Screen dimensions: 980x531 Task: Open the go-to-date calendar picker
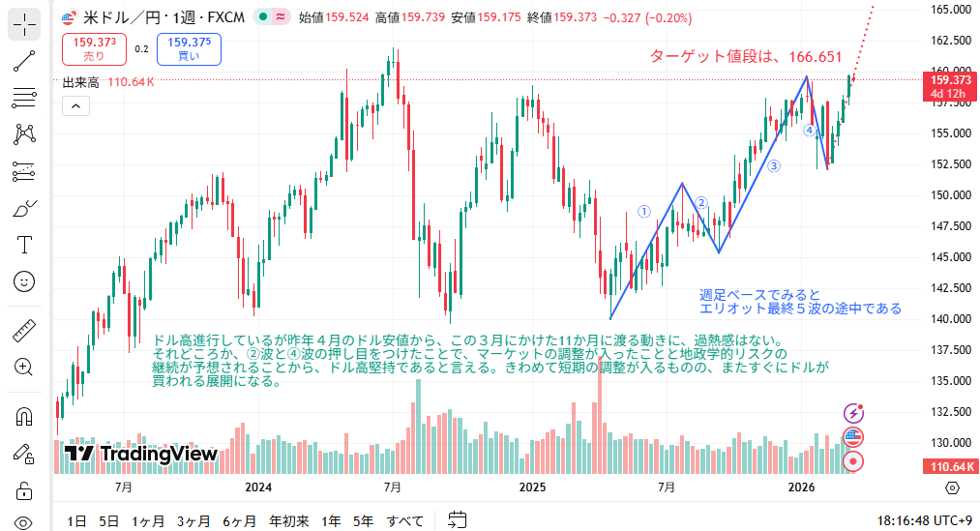coord(458,520)
